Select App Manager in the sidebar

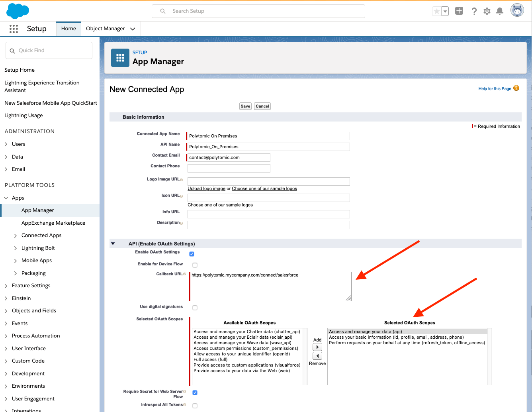(x=37, y=210)
